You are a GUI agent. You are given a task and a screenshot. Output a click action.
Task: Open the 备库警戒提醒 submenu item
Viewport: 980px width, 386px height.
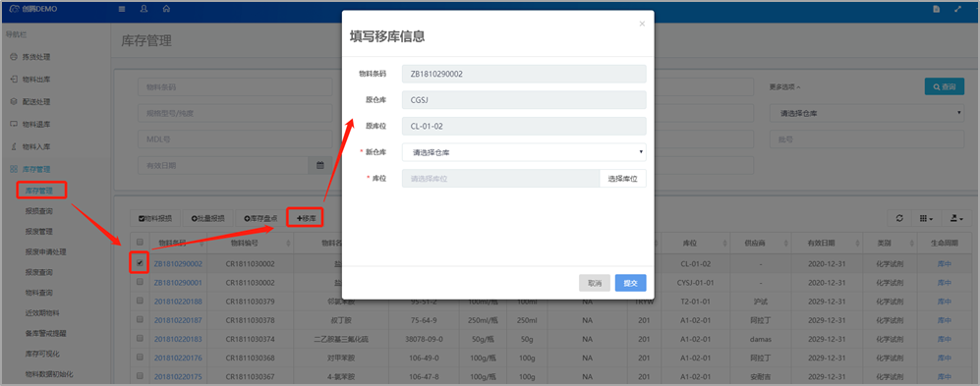coord(45,334)
